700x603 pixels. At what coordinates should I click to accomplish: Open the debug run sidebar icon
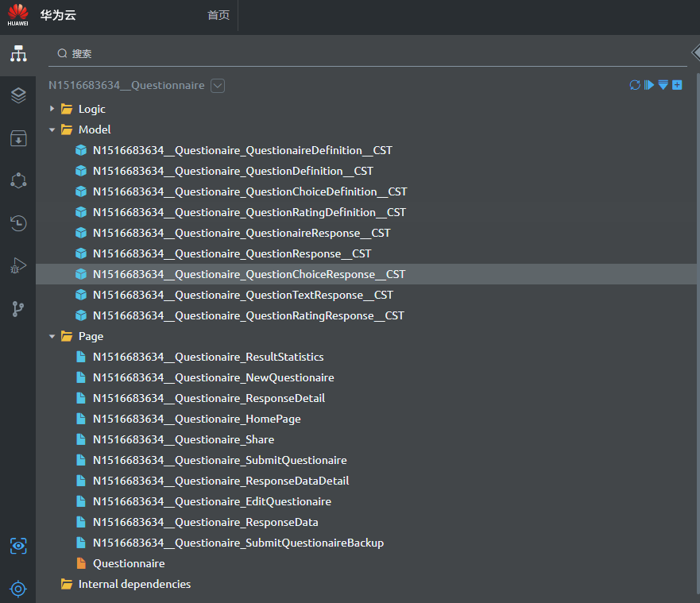(18, 265)
